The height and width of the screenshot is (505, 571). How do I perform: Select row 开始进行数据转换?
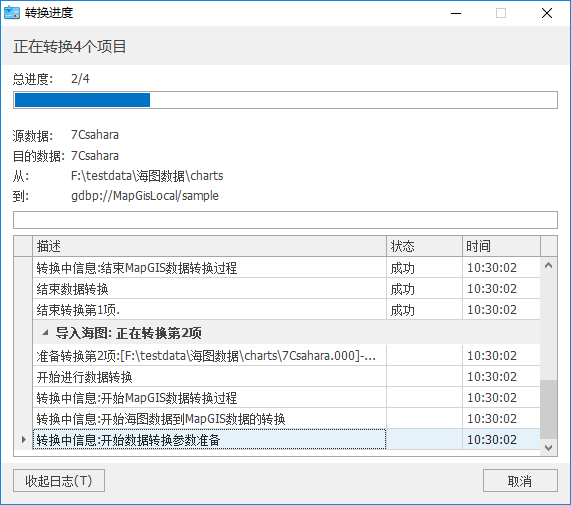(x=286, y=377)
